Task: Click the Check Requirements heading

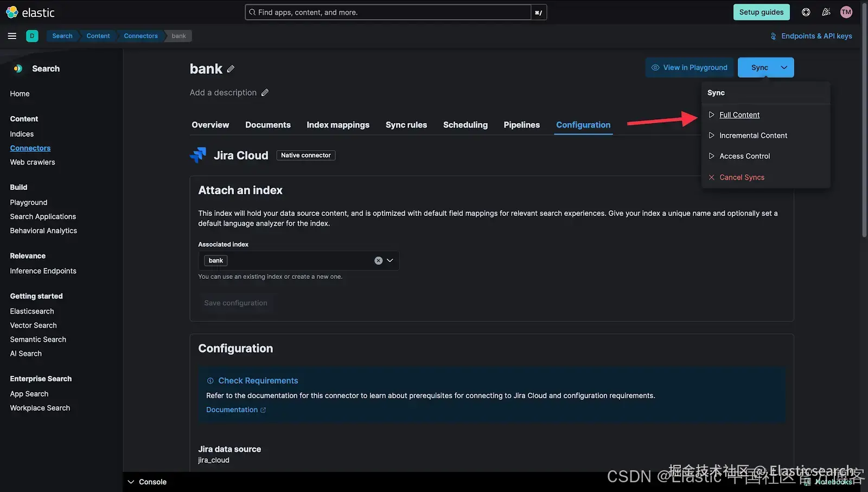Action: point(258,381)
